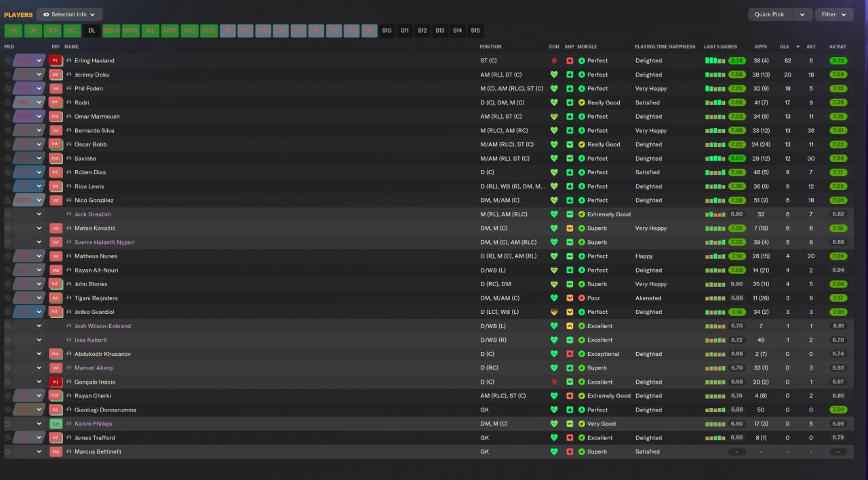
Task: Click Tijjani Reijnders' Poor morale icon
Action: pos(582,298)
